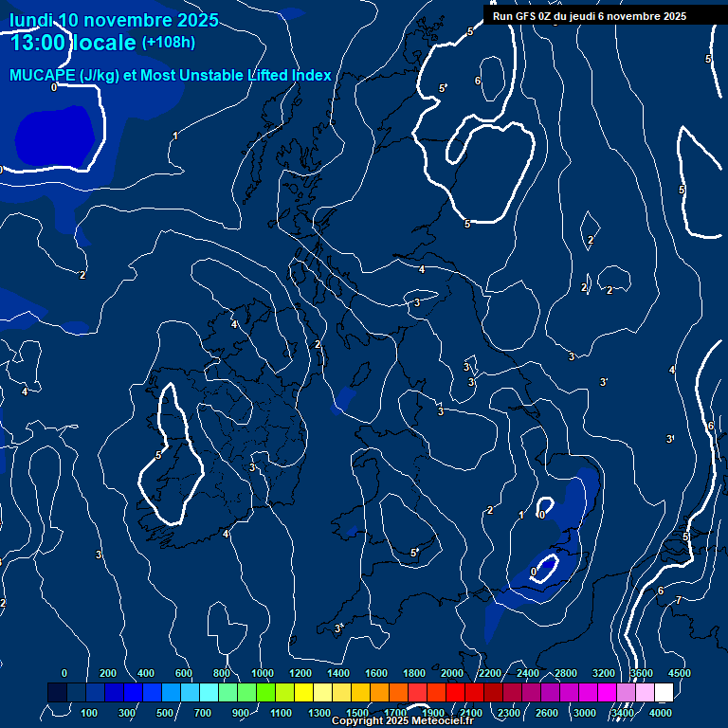728x728 pixels.
Task: Click the '2200' legend value
Action: coord(490,673)
